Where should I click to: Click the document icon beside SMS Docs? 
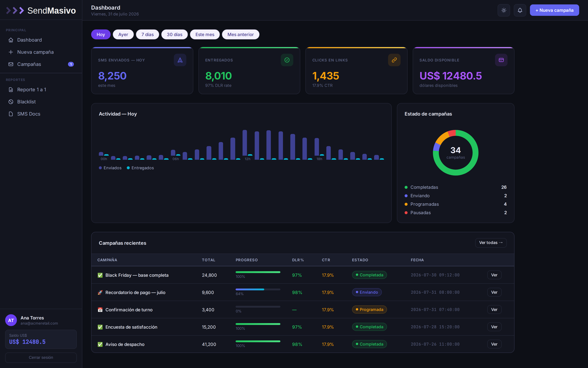11,114
